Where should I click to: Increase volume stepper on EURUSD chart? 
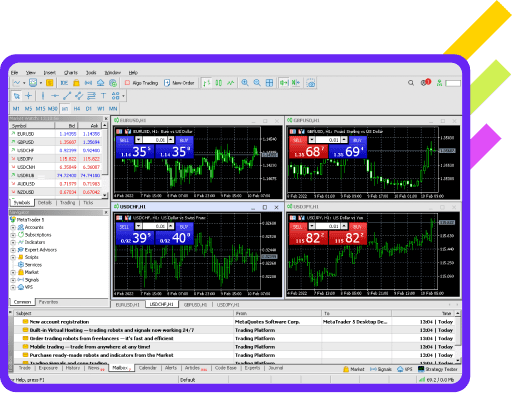pyautogui.click(x=171, y=140)
